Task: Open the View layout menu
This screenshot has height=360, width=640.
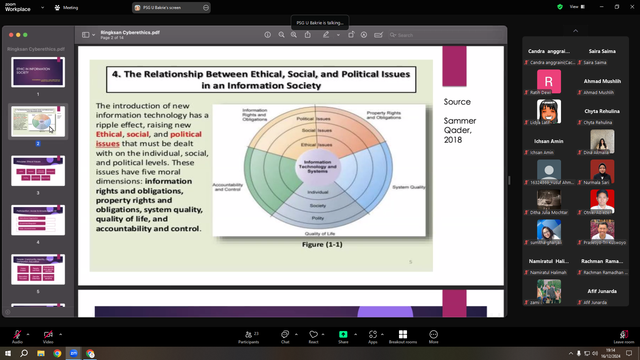Action: (x=577, y=7)
